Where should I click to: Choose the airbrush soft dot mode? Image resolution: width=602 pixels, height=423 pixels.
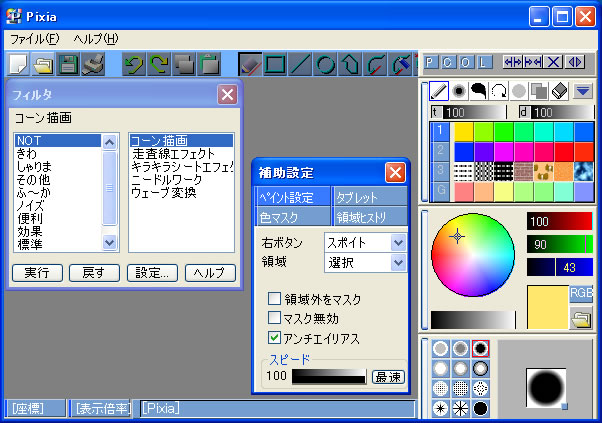click(x=459, y=91)
